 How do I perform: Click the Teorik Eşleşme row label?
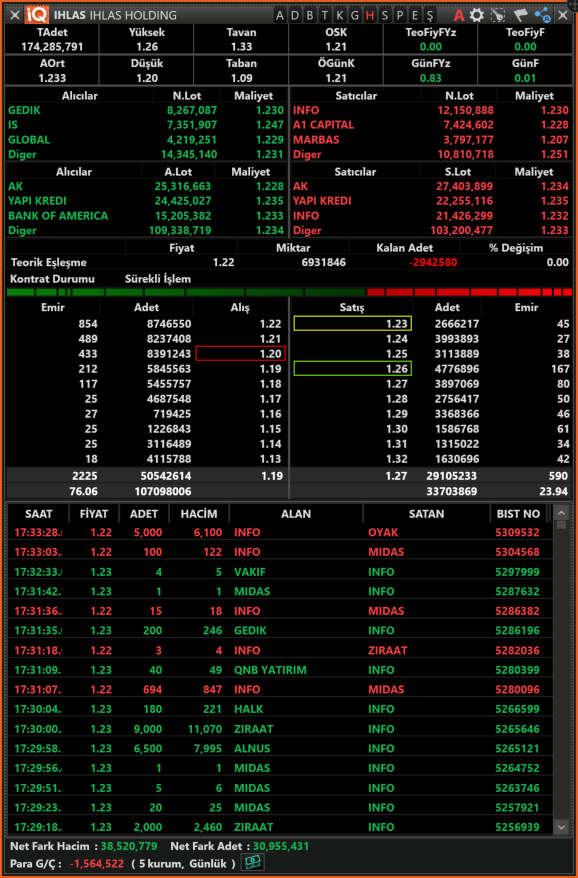(x=49, y=262)
